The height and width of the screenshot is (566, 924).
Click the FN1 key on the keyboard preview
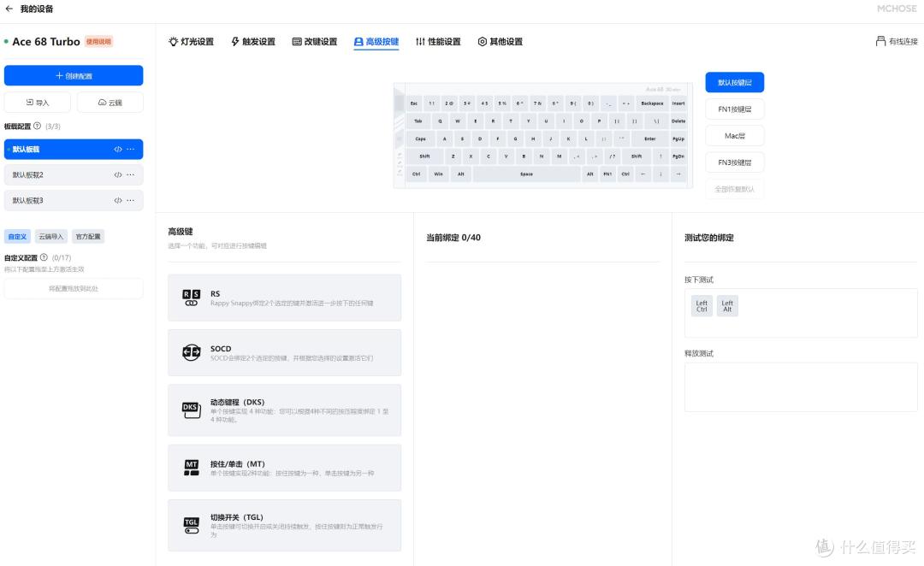point(607,174)
